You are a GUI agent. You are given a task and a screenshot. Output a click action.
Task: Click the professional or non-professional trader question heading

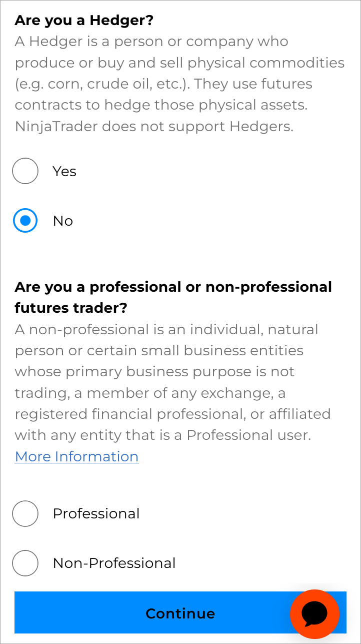(173, 287)
